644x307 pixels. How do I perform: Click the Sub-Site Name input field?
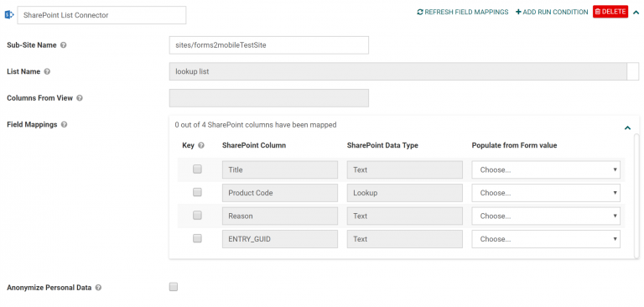tap(268, 45)
